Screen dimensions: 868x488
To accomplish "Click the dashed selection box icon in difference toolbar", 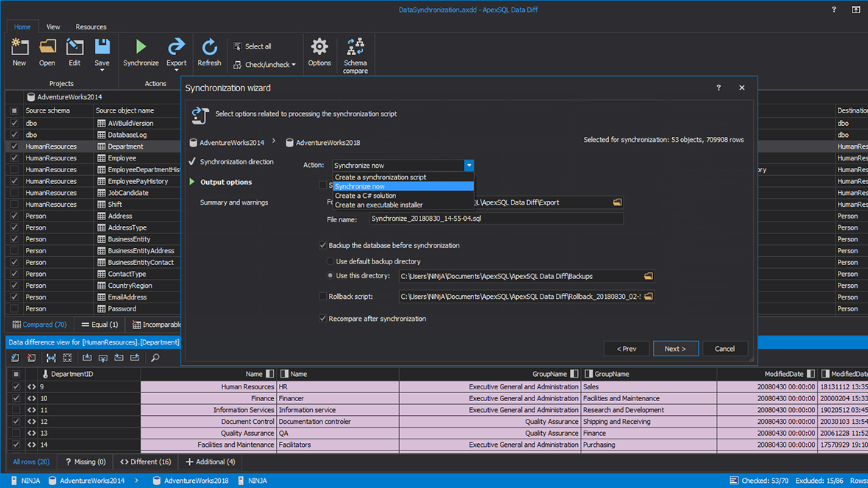I will coord(68,358).
